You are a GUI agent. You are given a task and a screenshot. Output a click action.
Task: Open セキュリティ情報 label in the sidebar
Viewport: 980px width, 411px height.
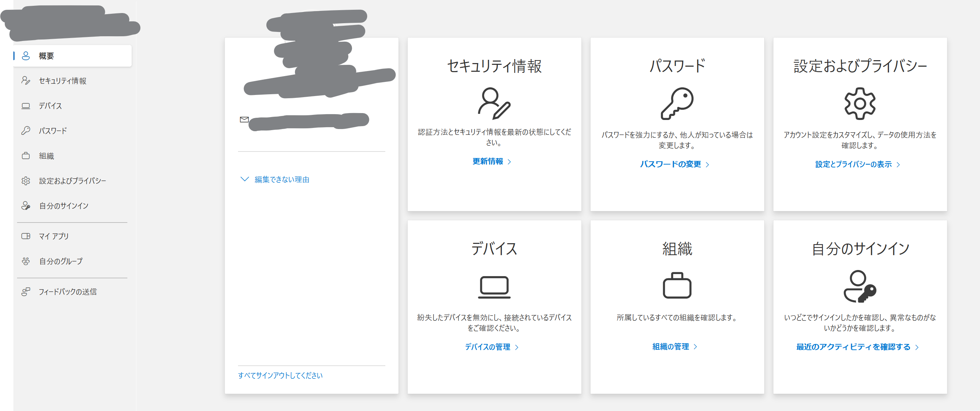63,80
